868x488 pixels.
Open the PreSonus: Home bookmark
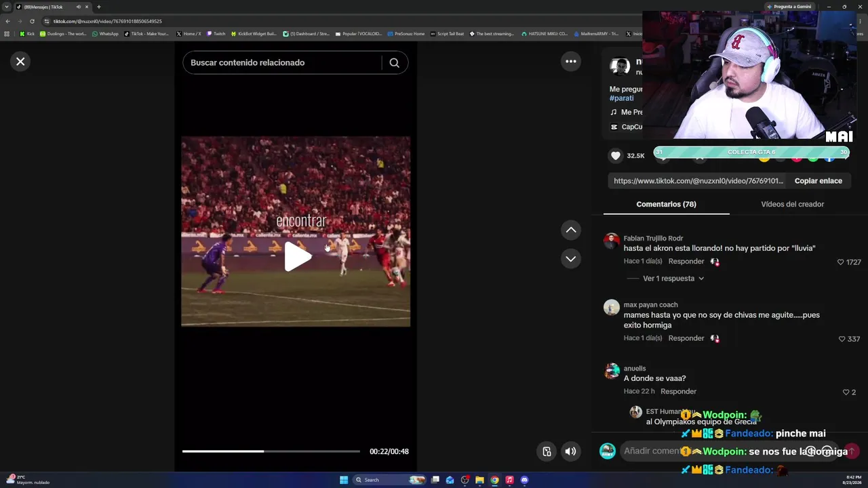pos(406,34)
